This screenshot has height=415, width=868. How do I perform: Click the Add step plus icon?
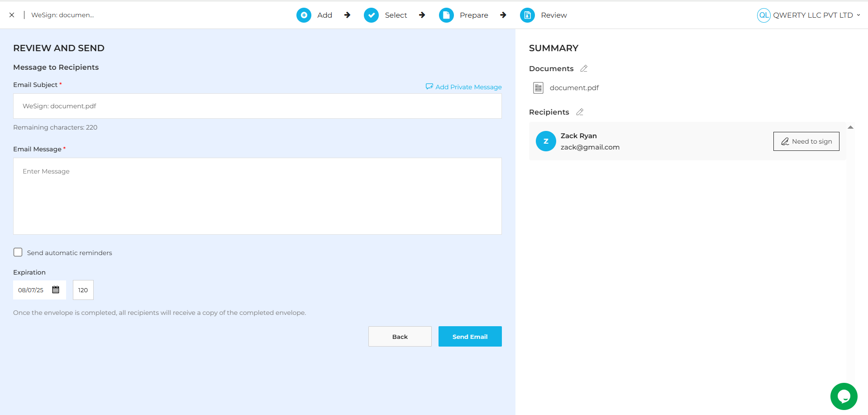click(304, 15)
